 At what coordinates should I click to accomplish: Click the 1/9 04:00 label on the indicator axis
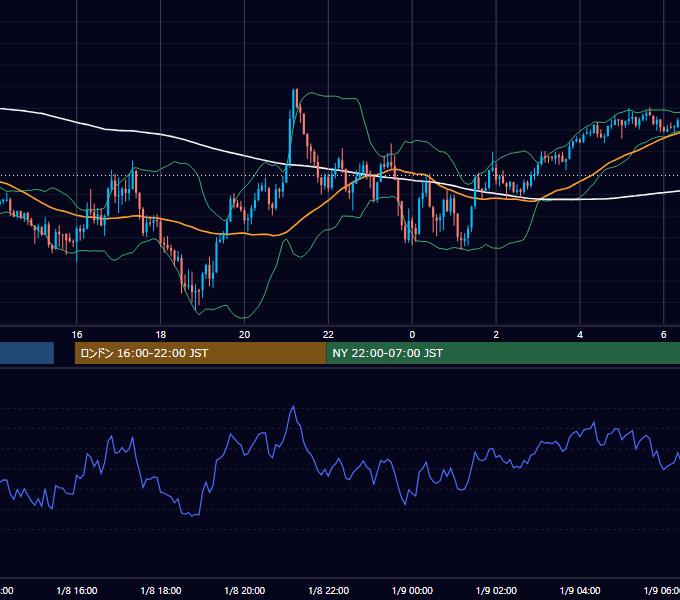click(580, 591)
